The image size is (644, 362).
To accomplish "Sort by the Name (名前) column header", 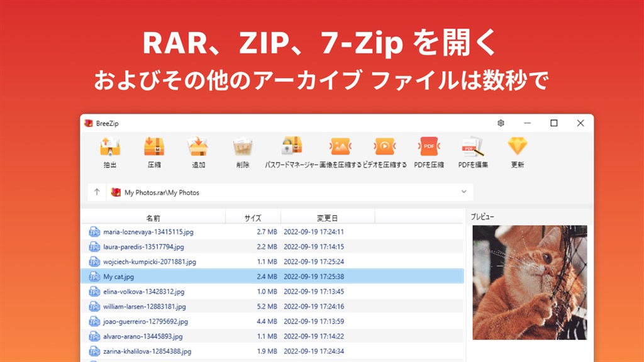I will (153, 218).
